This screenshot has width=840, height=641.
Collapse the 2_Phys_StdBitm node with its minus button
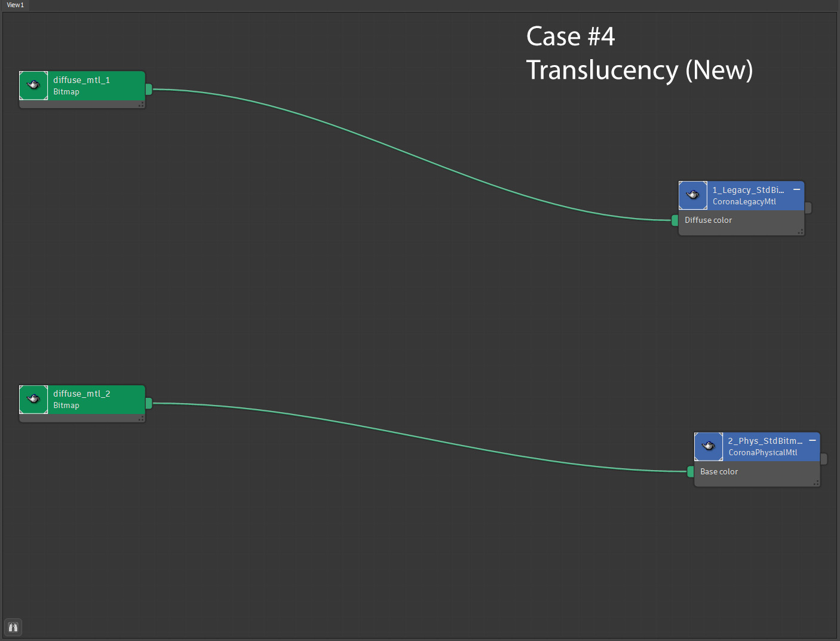tap(813, 440)
